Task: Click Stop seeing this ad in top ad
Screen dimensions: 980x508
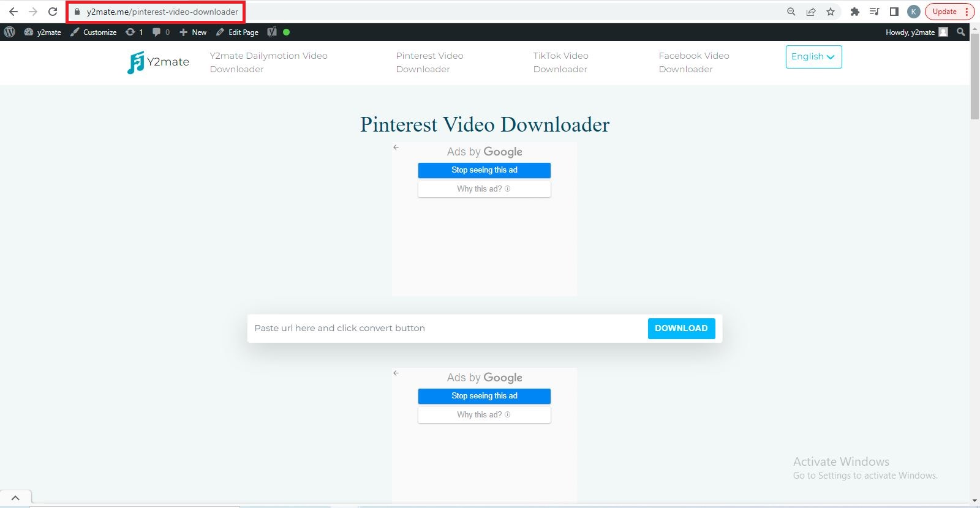Action: (484, 170)
